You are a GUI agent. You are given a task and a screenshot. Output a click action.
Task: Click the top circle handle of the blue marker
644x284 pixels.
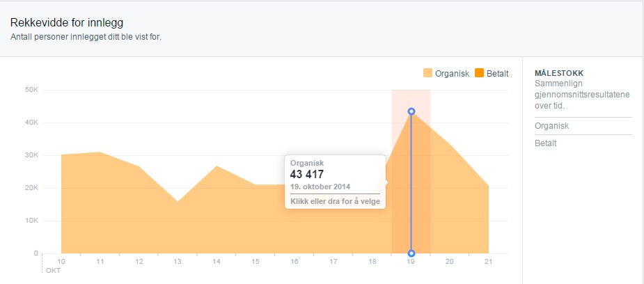[411, 111]
